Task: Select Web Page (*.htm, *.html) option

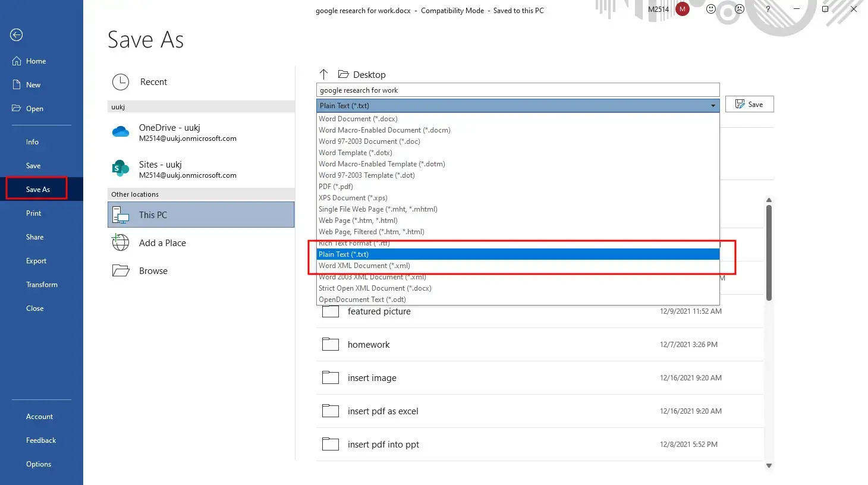Action: pyautogui.click(x=518, y=221)
